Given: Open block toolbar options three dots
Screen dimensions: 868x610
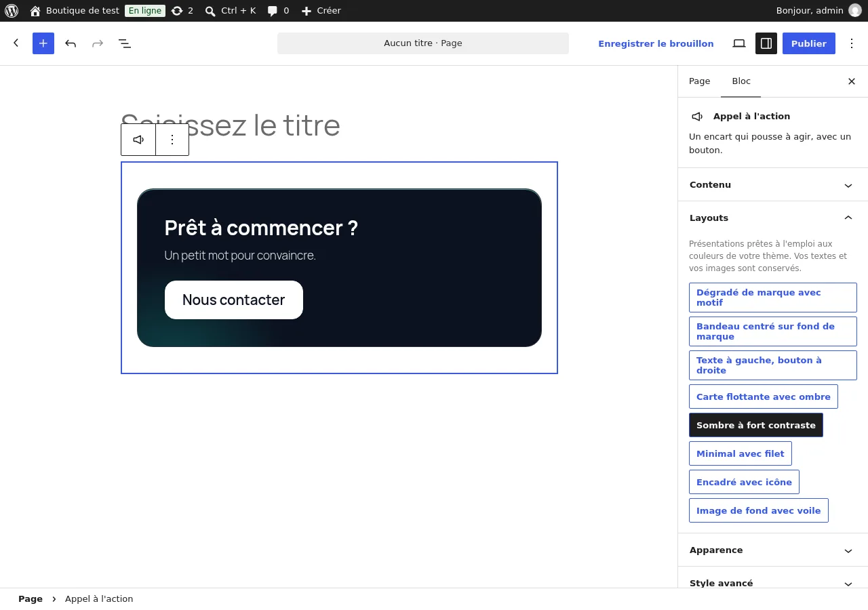Looking at the screenshot, I should 172,140.
